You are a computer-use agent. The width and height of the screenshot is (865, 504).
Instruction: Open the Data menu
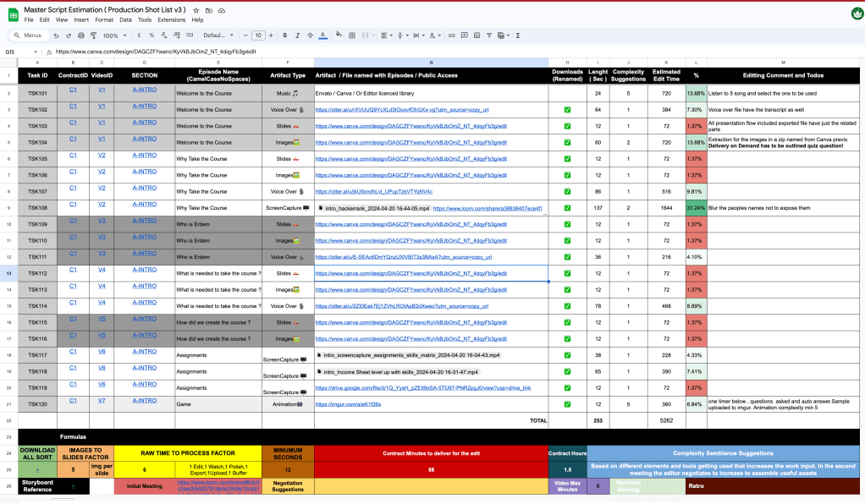126,19
